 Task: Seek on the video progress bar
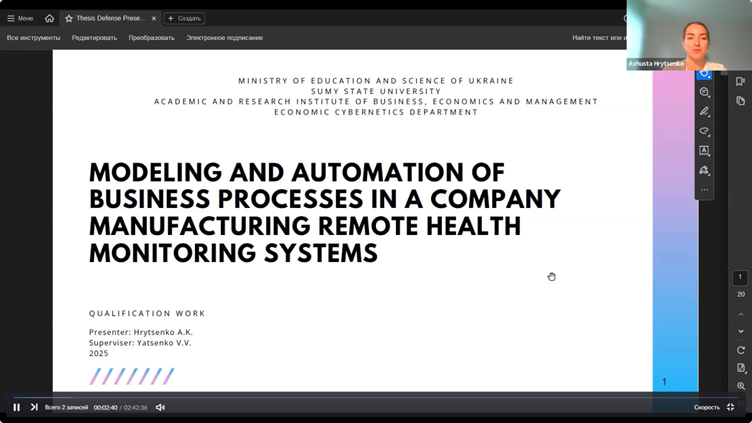[376, 397]
